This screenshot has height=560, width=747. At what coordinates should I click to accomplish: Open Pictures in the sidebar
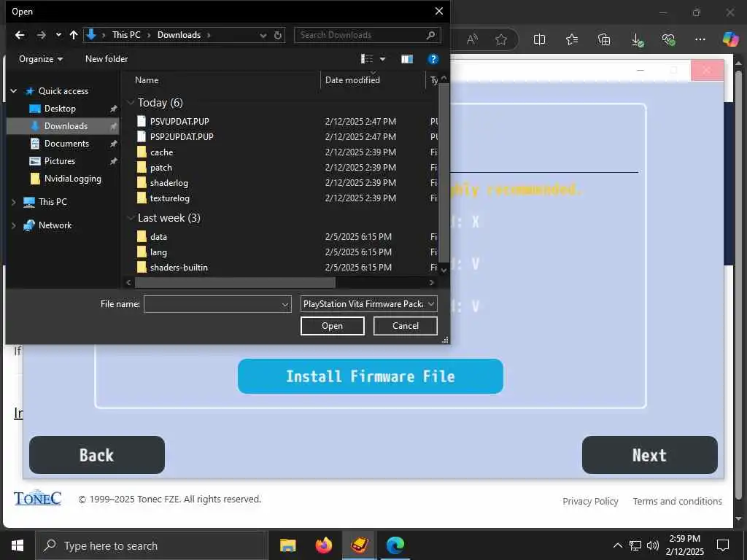[x=60, y=161]
